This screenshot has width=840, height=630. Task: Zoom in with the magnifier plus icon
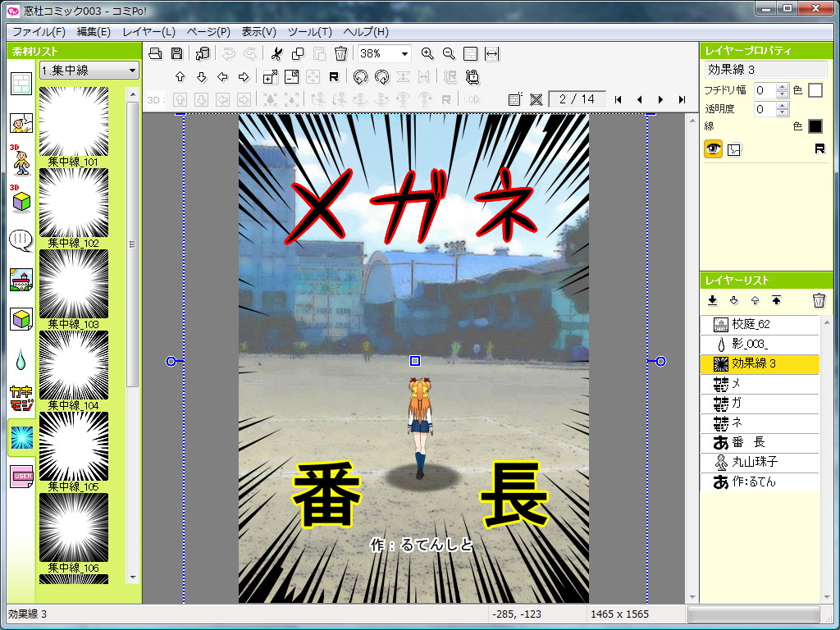(x=427, y=53)
